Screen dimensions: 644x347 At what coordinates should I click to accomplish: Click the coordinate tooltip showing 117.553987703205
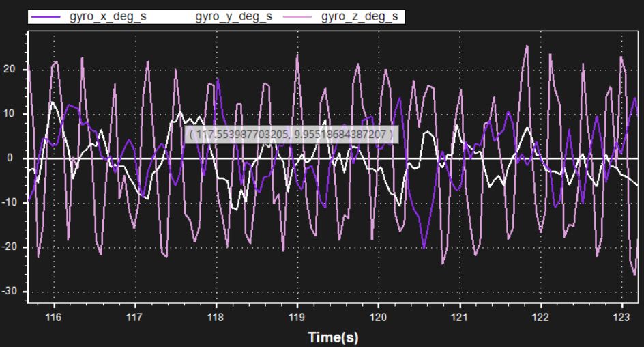[291, 135]
